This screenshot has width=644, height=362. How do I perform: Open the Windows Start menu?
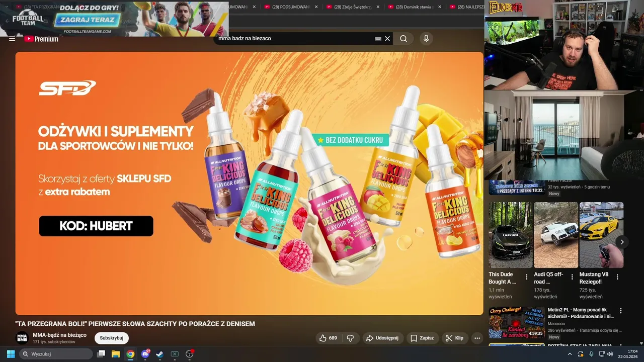[11, 354]
